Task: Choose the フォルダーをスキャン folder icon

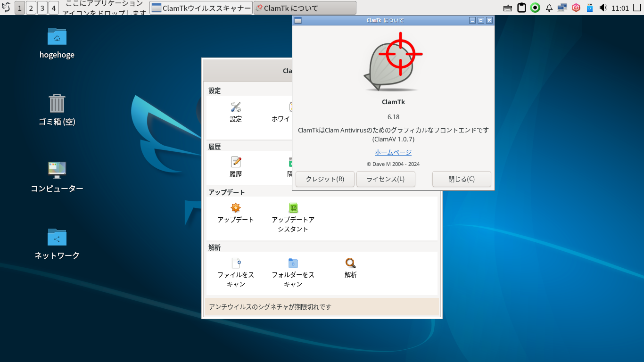Action: pyautogui.click(x=293, y=263)
